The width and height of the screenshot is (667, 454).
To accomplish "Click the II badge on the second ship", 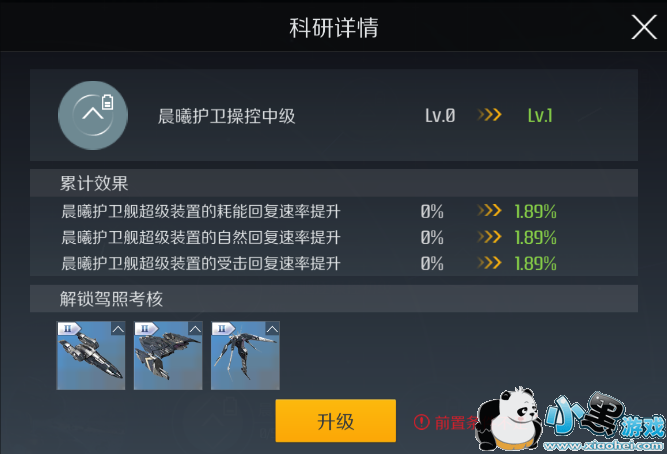I will coord(145,329).
